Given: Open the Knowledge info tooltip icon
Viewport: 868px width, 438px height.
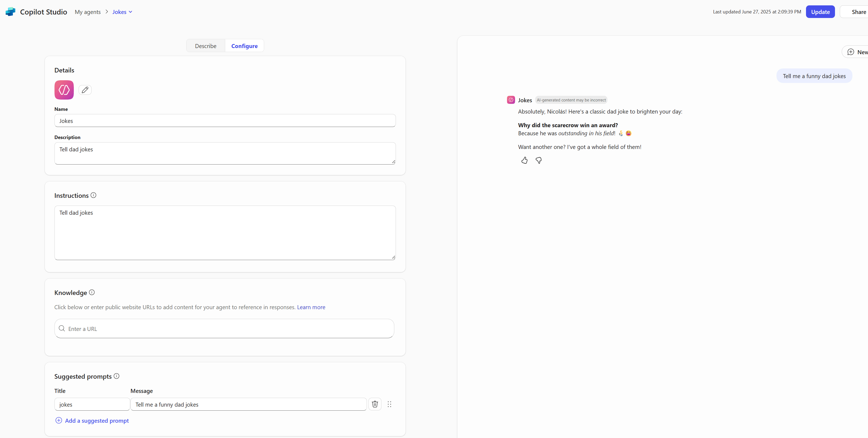Looking at the screenshot, I should click(92, 293).
